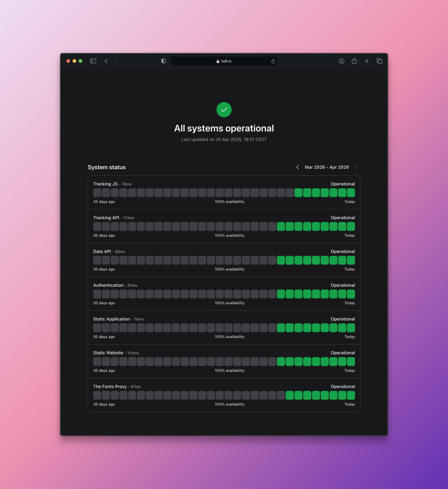448x489 pixels.
Task: Show the previous month range with left chevron
Action: coord(298,167)
